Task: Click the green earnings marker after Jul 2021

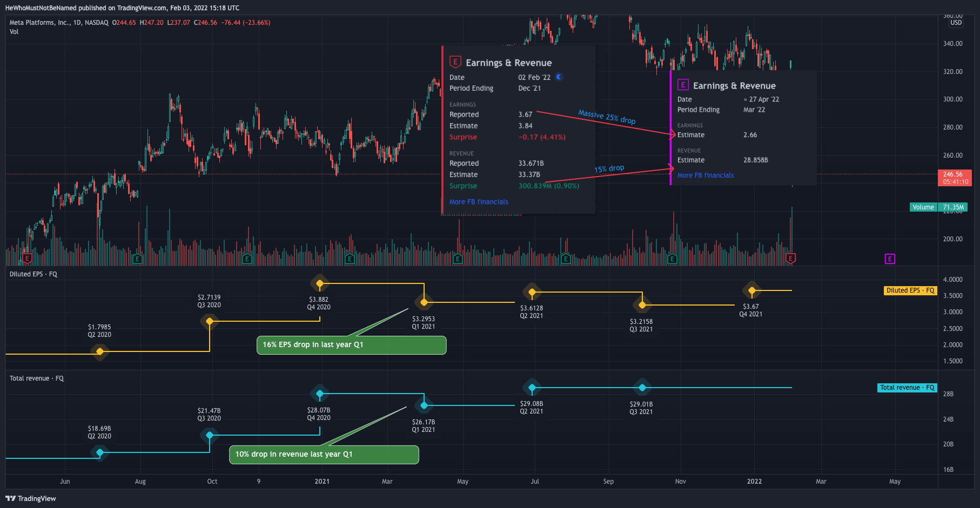Action: coord(566,259)
